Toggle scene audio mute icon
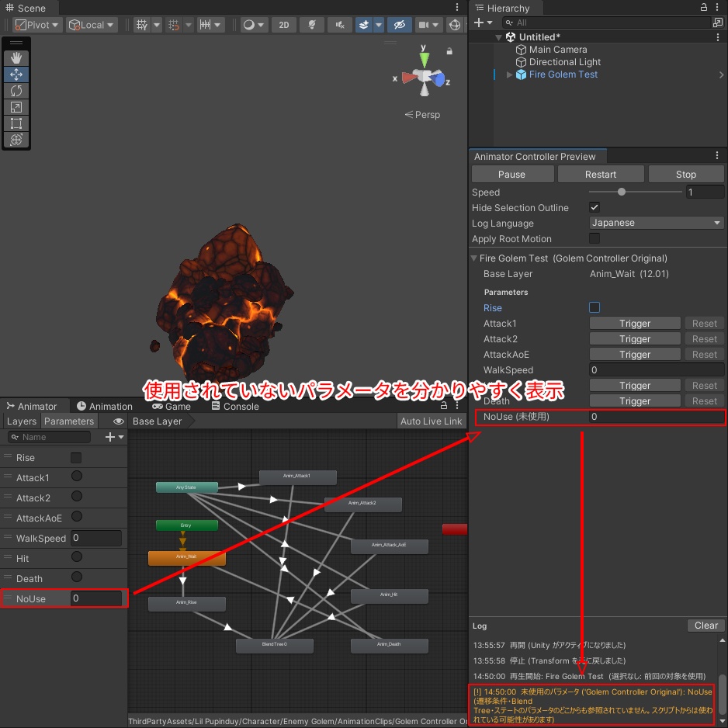Image resolution: width=728 pixels, height=728 pixels. click(x=339, y=25)
